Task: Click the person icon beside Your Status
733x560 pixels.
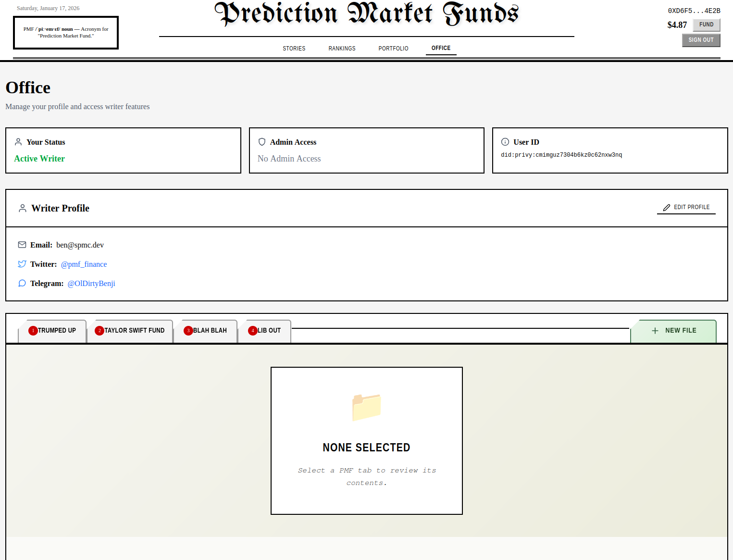Action: [18, 142]
